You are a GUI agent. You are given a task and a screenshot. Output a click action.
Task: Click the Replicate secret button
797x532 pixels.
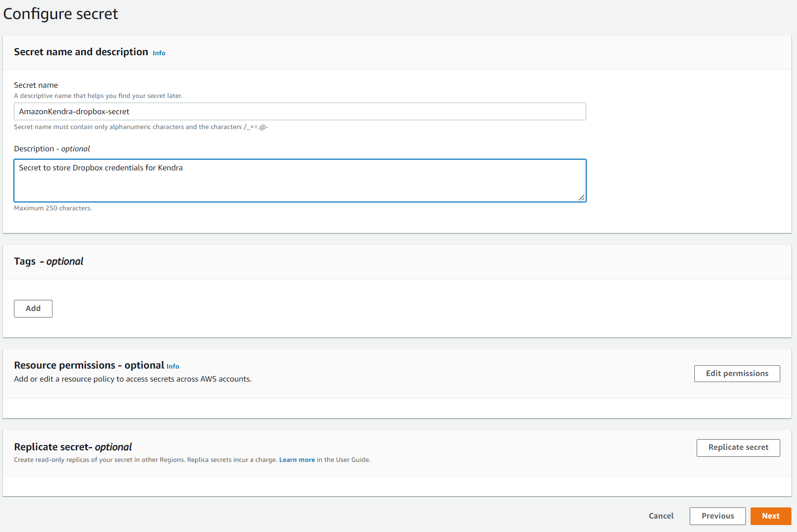[738, 448]
